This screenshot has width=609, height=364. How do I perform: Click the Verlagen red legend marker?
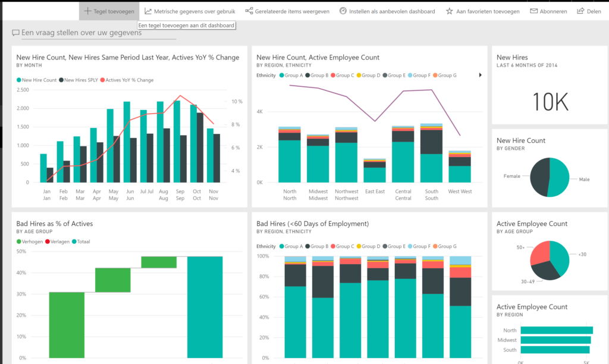click(48, 241)
